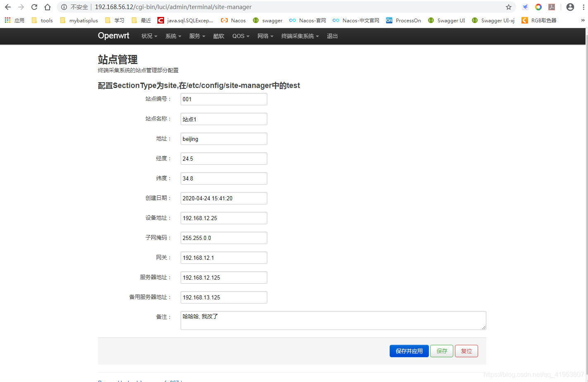Click the green 保存 button
Image resolution: width=588 pixels, height=382 pixels.
[442, 351]
